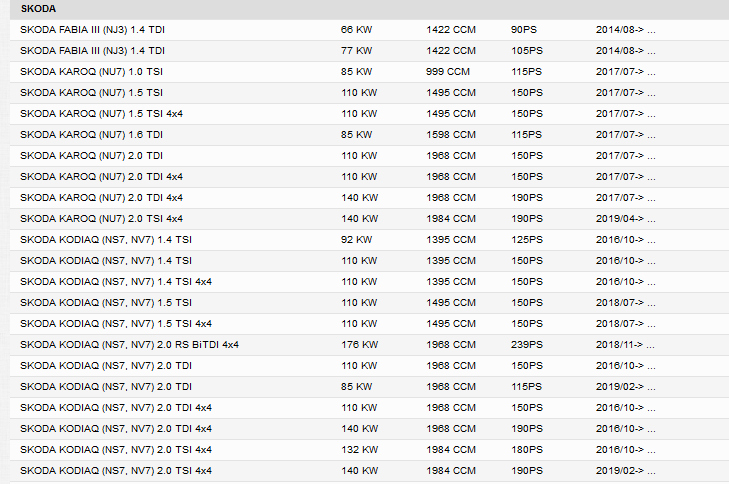The image size is (729, 484).
Task: Select SKODA KODIAQ 2.0 RS BiTDI 4x4
Action: coord(130,345)
